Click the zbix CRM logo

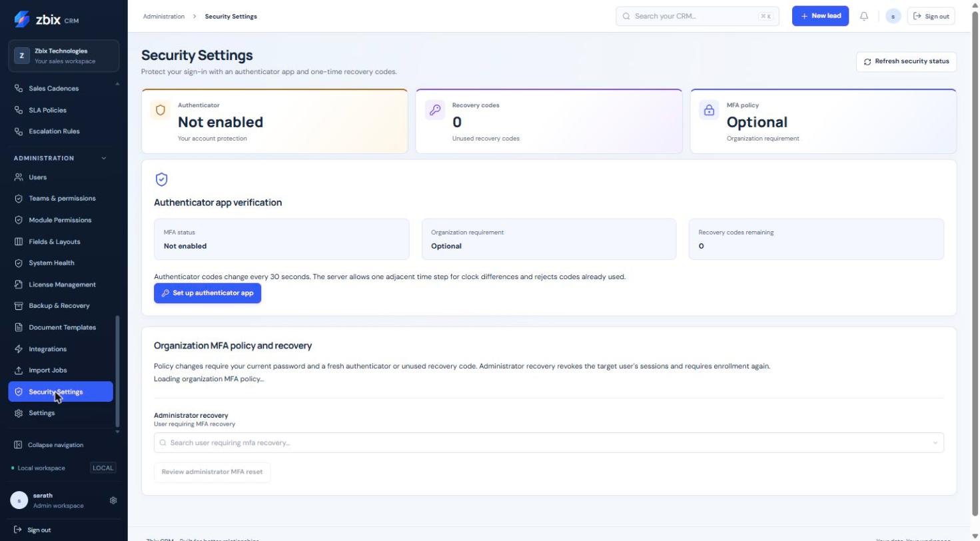pyautogui.click(x=46, y=19)
